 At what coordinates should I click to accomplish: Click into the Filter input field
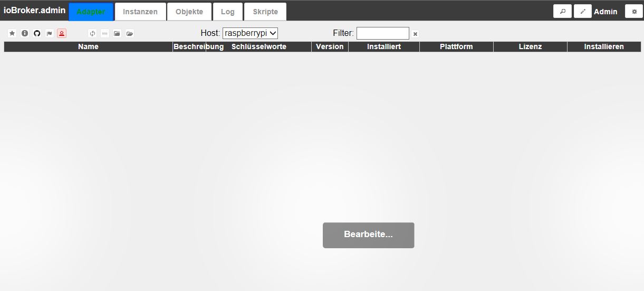click(x=383, y=33)
